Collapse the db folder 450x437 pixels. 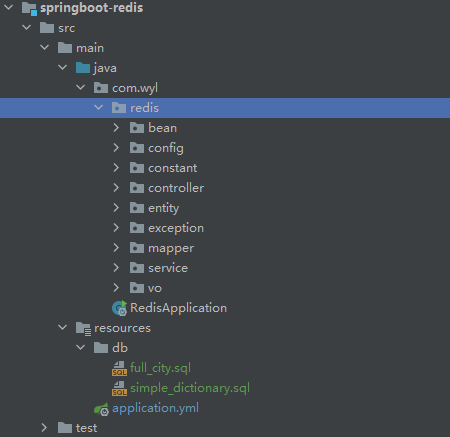(80, 347)
